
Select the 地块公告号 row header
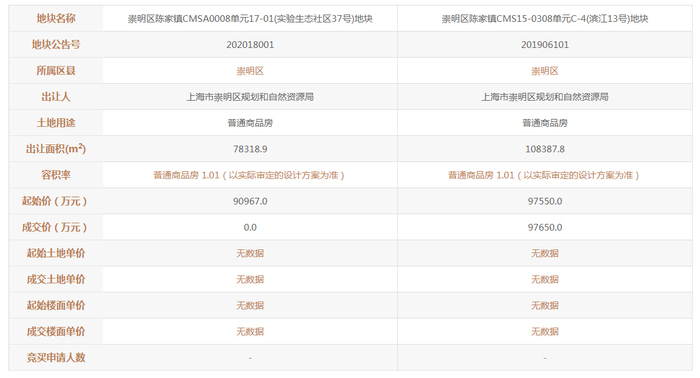56,45
